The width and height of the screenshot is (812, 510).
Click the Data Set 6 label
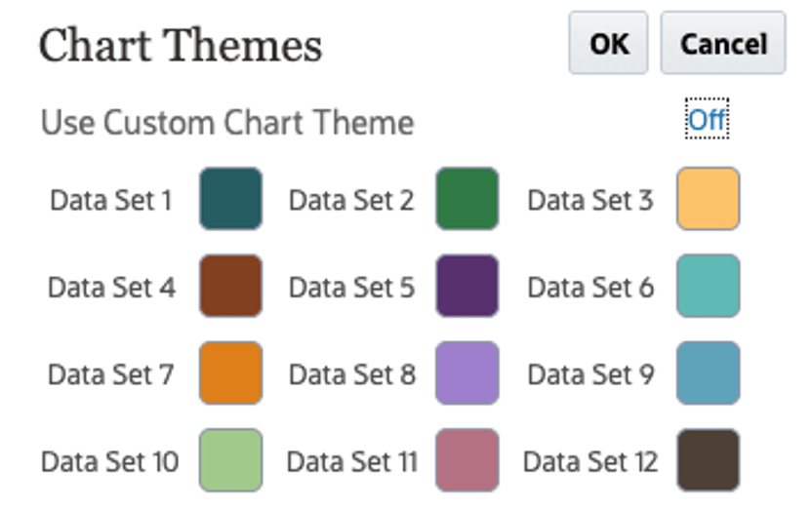pyautogui.click(x=591, y=288)
